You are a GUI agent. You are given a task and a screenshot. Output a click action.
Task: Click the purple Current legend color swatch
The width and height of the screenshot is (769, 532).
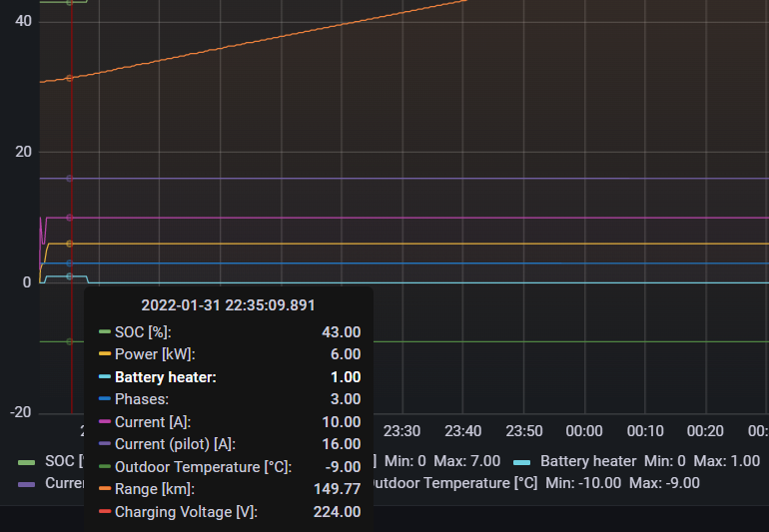point(27,483)
